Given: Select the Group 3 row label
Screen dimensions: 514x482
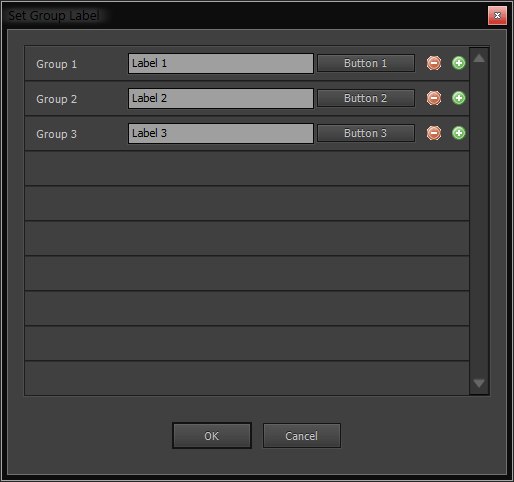Looking at the screenshot, I should click(56, 134).
